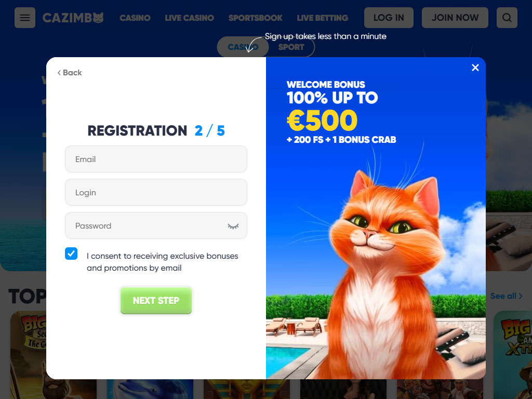Open the Live Betting section

[x=322, y=18]
